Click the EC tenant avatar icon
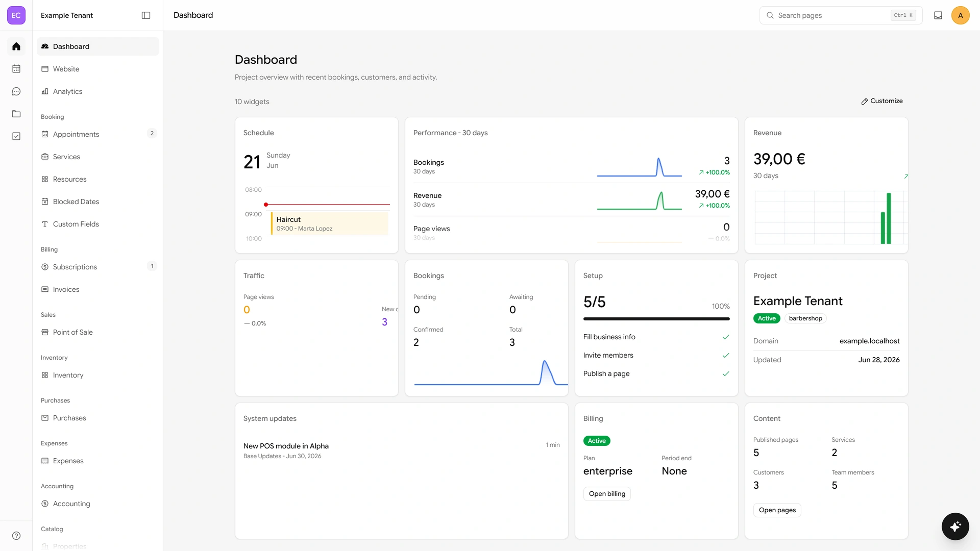The image size is (980, 551). click(x=16, y=15)
